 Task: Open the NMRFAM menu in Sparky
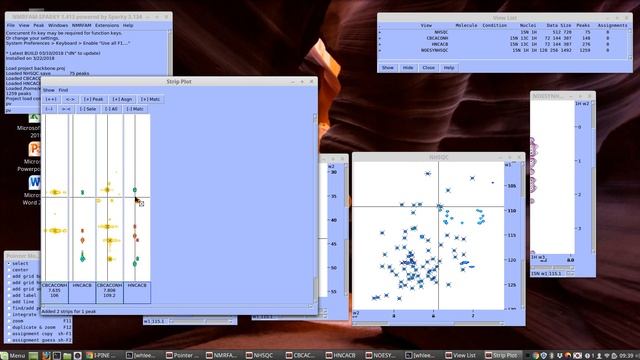tap(82, 25)
